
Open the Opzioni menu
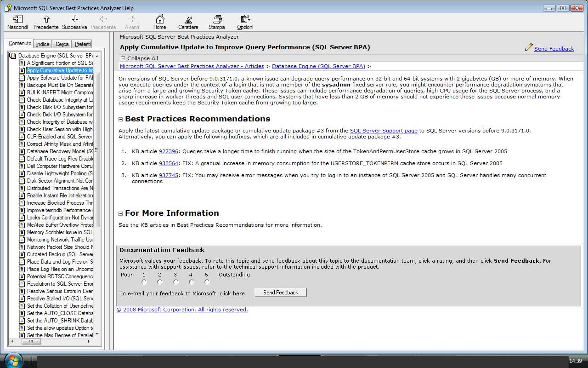[245, 22]
